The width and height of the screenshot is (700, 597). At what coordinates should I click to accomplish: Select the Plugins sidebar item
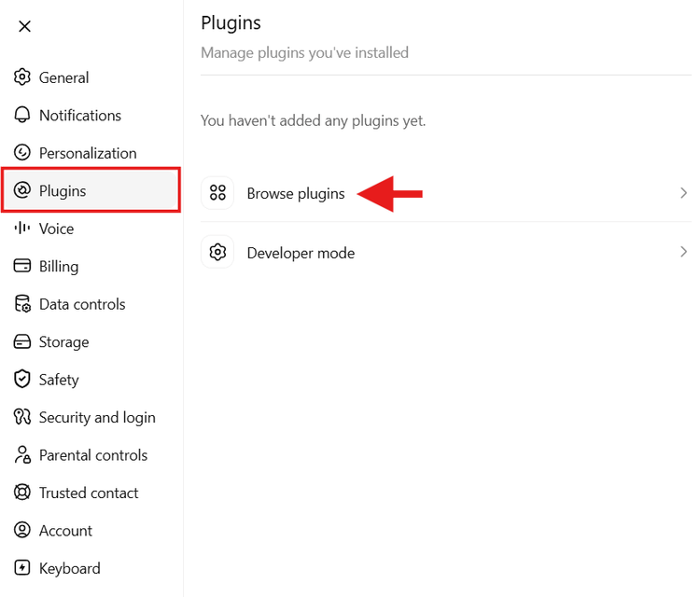pyautogui.click(x=91, y=190)
